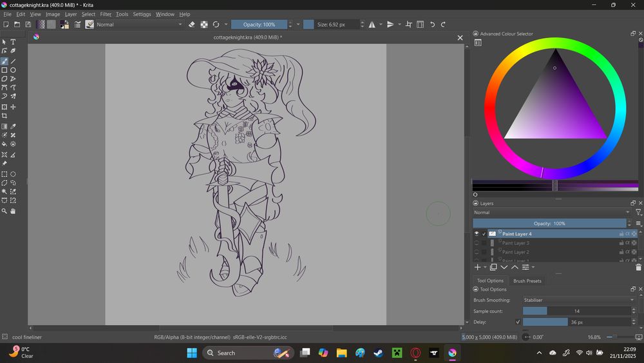Uncheck the Delay checkbox in Tool Options

518,322
